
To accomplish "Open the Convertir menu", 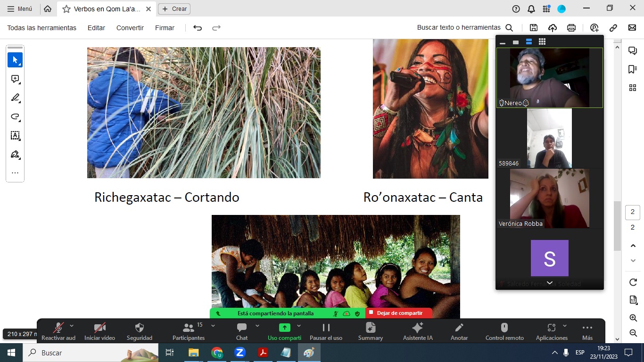I will tap(130, 28).
